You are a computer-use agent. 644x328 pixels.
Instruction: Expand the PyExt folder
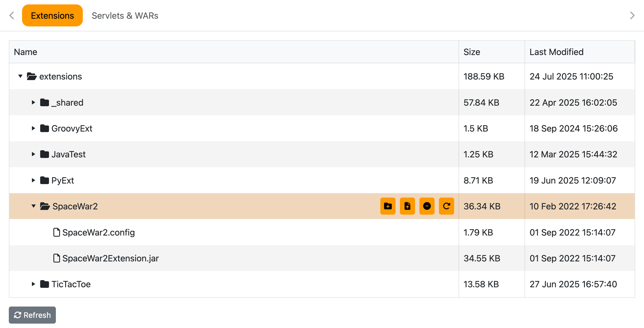point(33,180)
